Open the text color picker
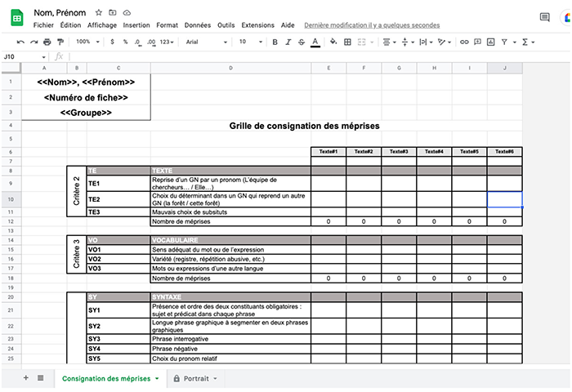Image resolution: width=572 pixels, height=392 pixels. [x=315, y=42]
